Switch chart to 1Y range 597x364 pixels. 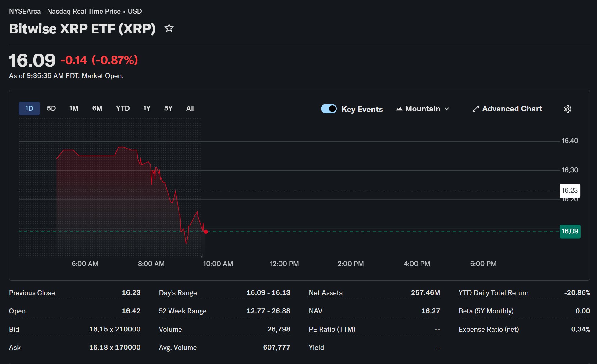[x=147, y=108]
